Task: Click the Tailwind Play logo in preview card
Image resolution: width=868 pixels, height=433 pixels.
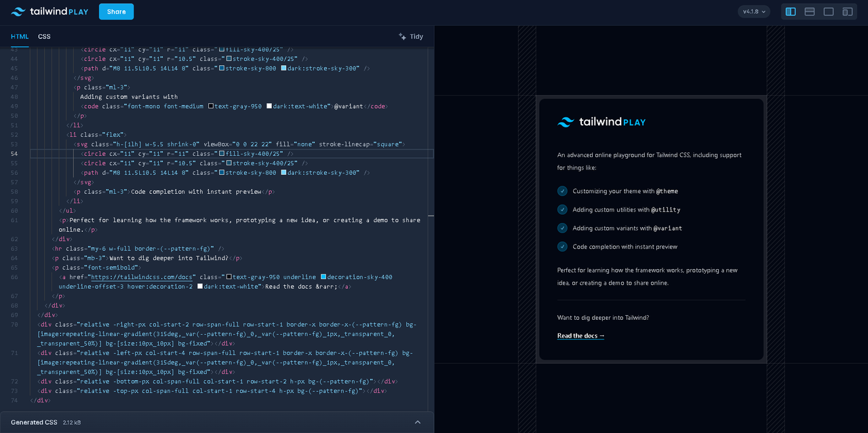Action: [x=601, y=122]
